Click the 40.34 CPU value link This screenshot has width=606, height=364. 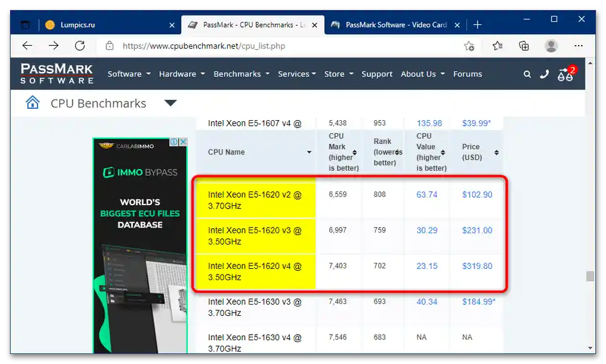pos(427,302)
